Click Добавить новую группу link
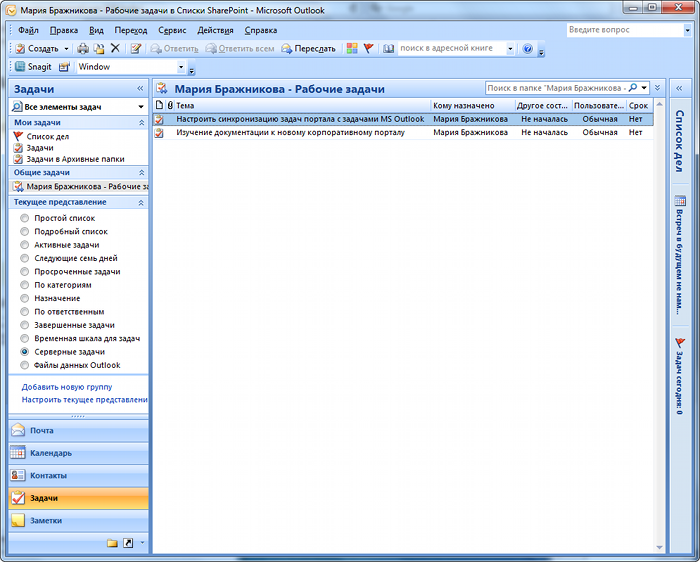 pos(67,386)
